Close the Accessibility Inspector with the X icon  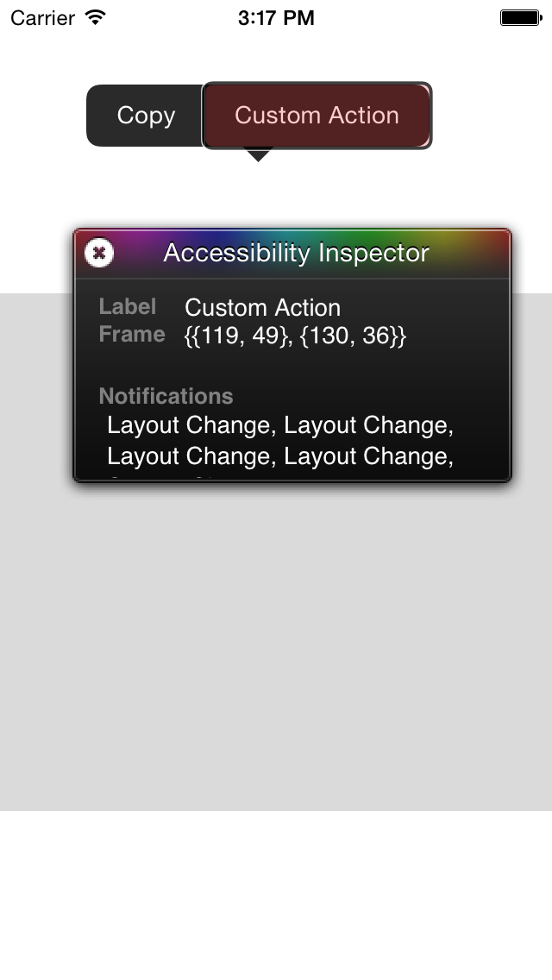[99, 253]
